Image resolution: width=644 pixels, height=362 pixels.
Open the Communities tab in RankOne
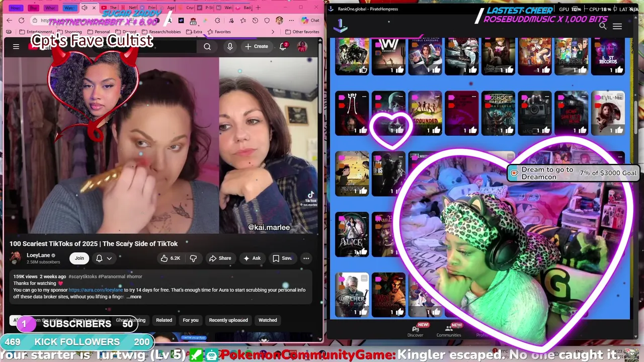(x=449, y=331)
